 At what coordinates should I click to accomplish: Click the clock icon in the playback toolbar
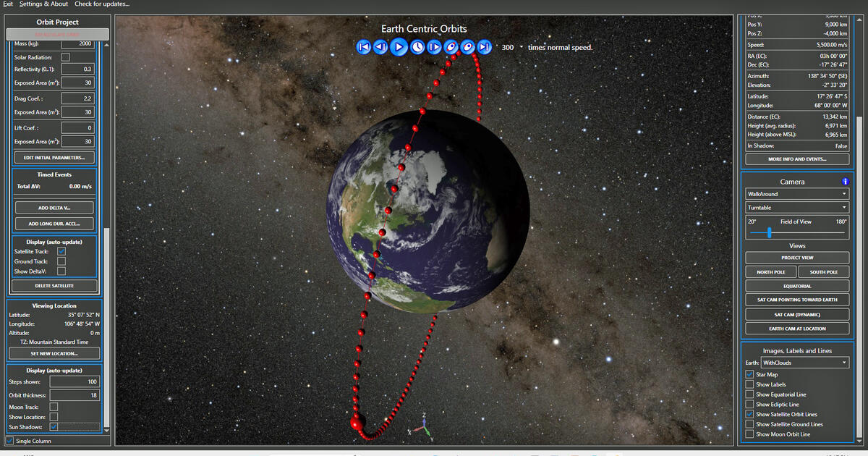[416, 48]
